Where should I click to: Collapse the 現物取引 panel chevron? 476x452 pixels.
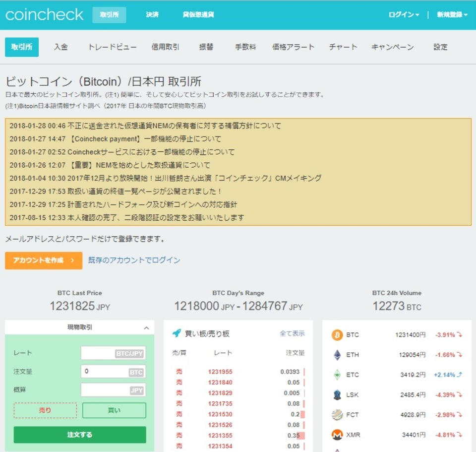146,328
